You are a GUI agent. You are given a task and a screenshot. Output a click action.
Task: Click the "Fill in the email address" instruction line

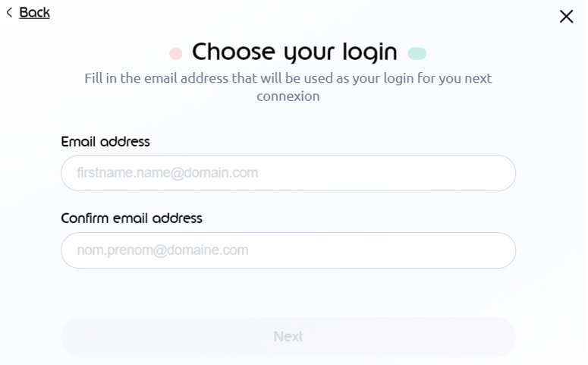point(288,78)
